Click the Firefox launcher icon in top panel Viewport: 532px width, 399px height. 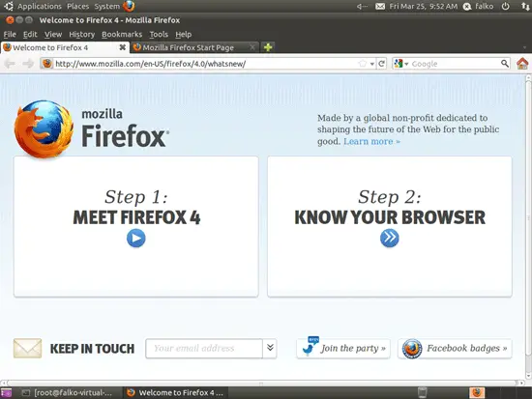point(129,6)
